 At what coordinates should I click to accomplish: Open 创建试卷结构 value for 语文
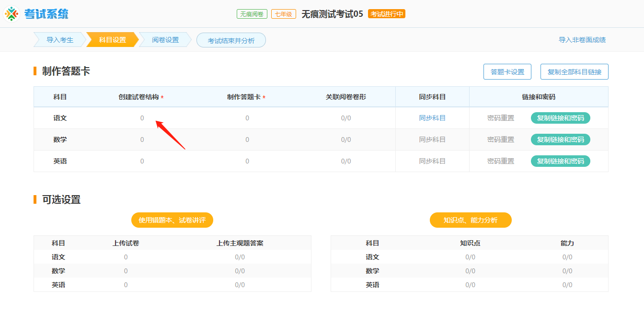point(142,118)
